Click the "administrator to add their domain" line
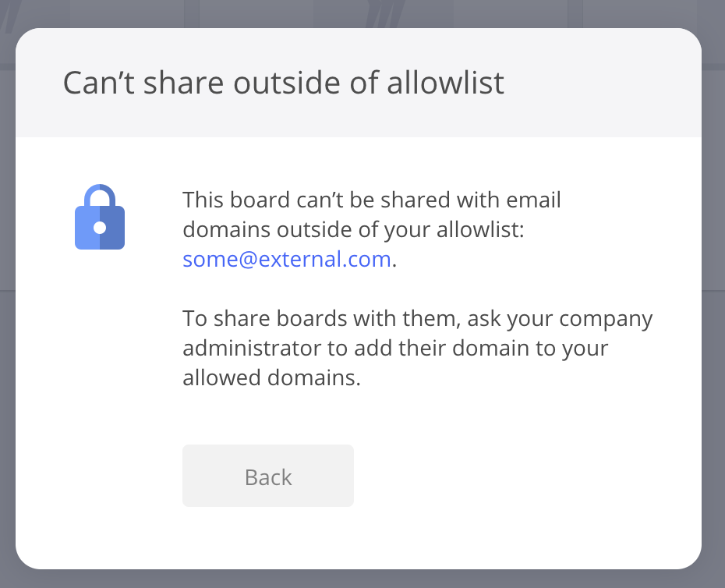Viewport: 725px width, 588px height. tap(394, 349)
